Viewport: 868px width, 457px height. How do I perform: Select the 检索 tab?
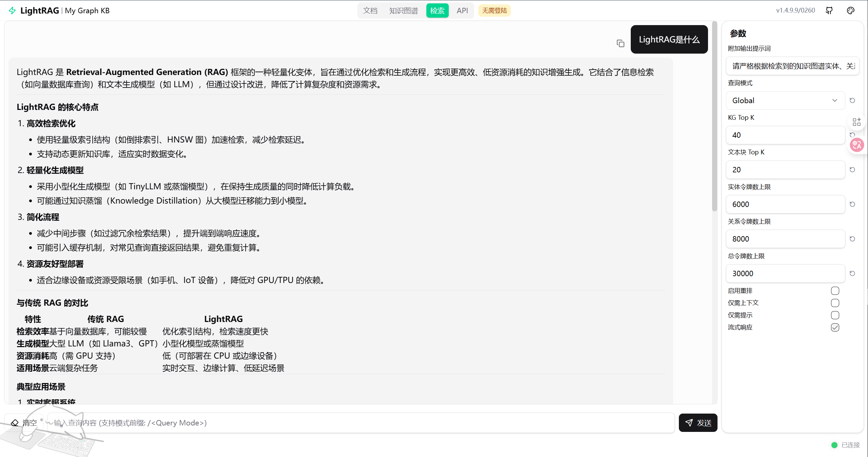pos(437,11)
